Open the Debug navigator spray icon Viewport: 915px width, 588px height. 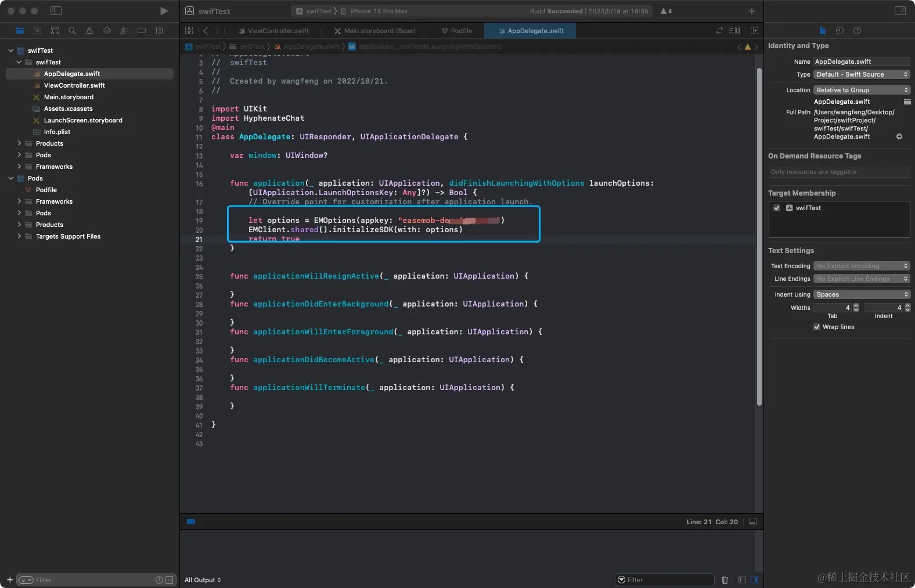tap(124, 31)
